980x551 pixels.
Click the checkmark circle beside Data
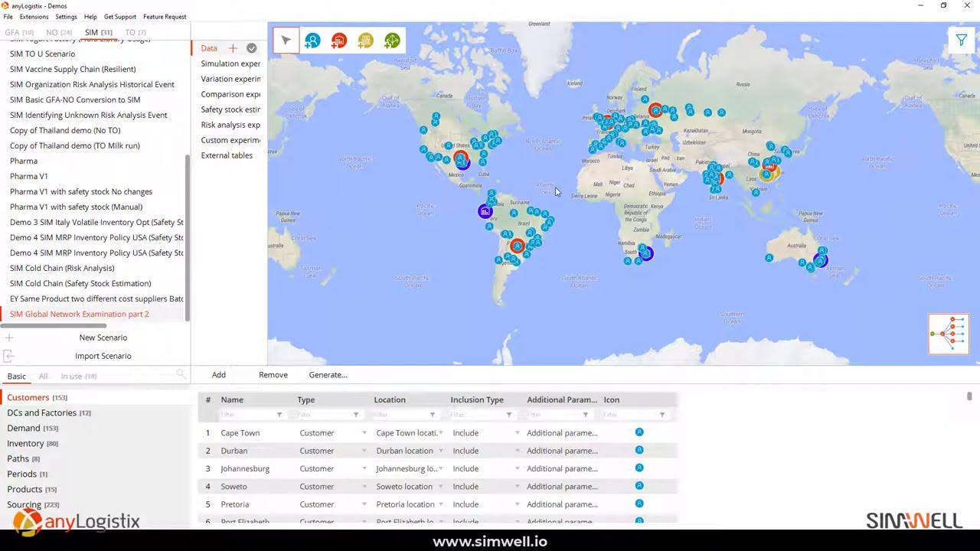(x=251, y=48)
